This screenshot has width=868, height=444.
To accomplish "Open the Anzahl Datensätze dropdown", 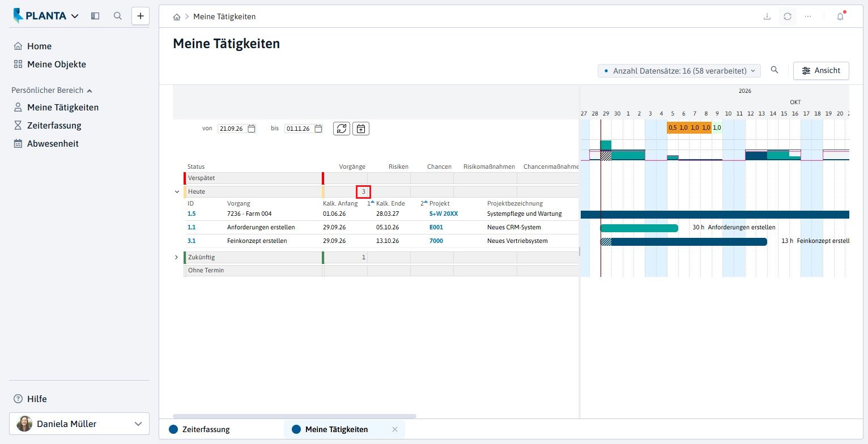I will coord(680,71).
